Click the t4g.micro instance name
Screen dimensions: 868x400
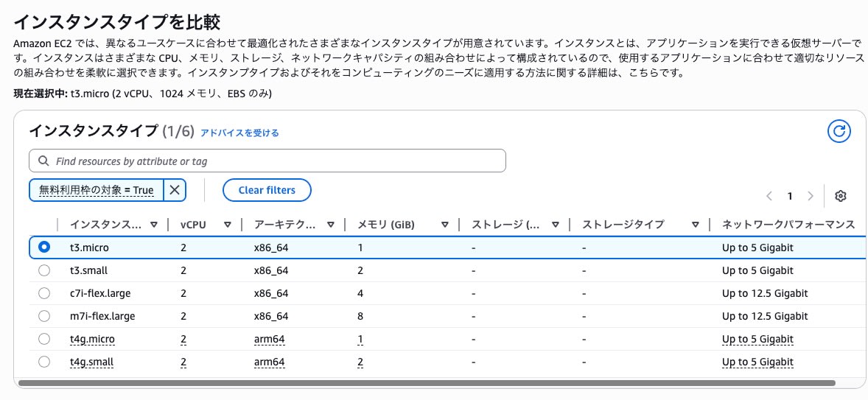click(x=92, y=339)
